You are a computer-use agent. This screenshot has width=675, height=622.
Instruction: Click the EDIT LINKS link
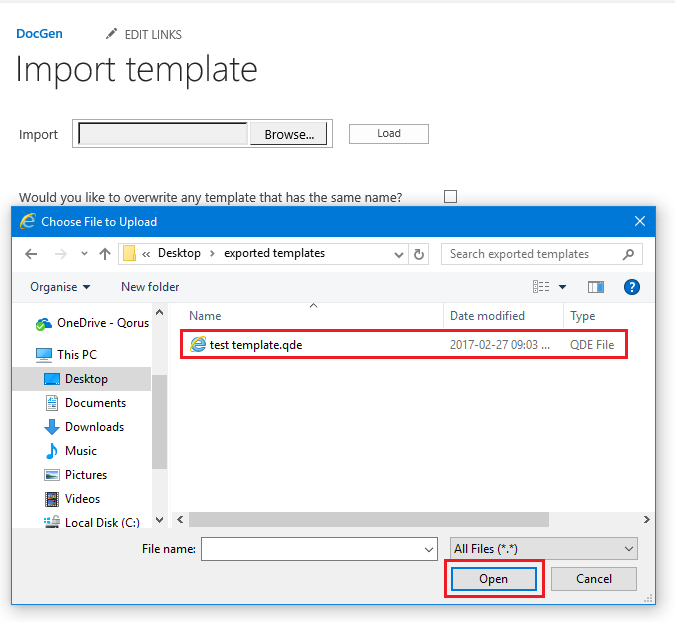[x=153, y=34]
